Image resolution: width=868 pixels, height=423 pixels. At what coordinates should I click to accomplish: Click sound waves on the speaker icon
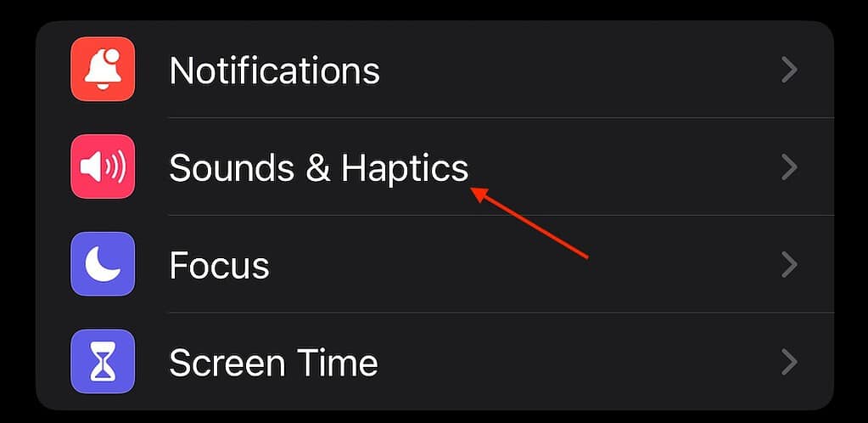pos(115,166)
